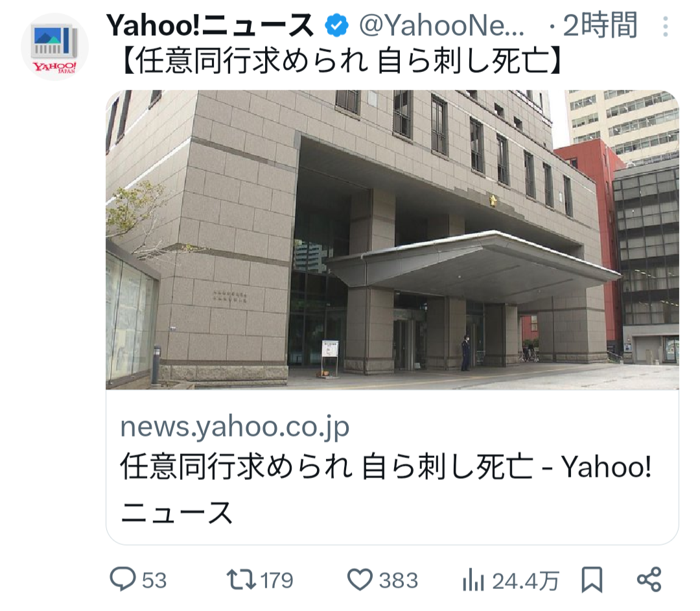700x611 pixels.
Task: Click the Yahoo!ニュース display name
Action: (210, 25)
